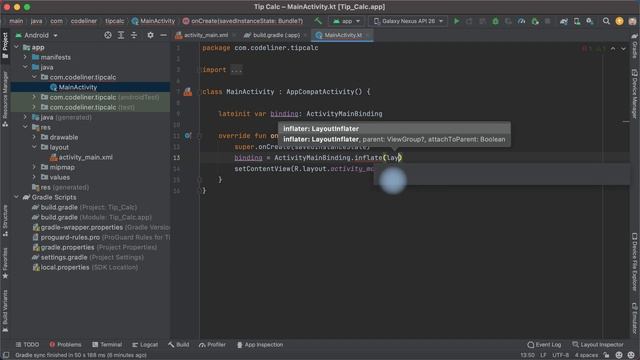
Task: Click MainActivity breadcrumb in navigation bar
Action: click(x=153, y=21)
